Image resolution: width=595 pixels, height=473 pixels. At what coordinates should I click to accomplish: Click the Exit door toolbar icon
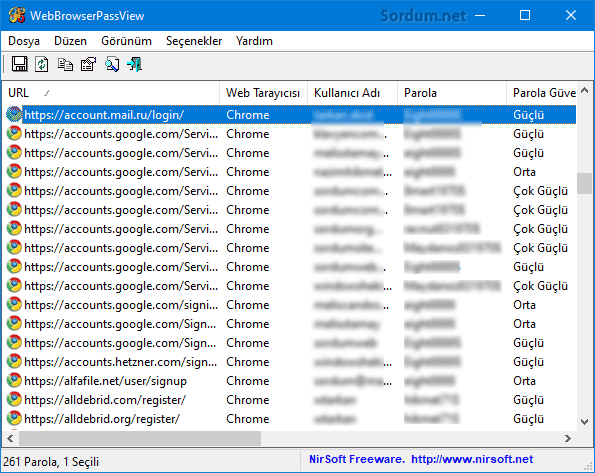pyautogui.click(x=135, y=64)
